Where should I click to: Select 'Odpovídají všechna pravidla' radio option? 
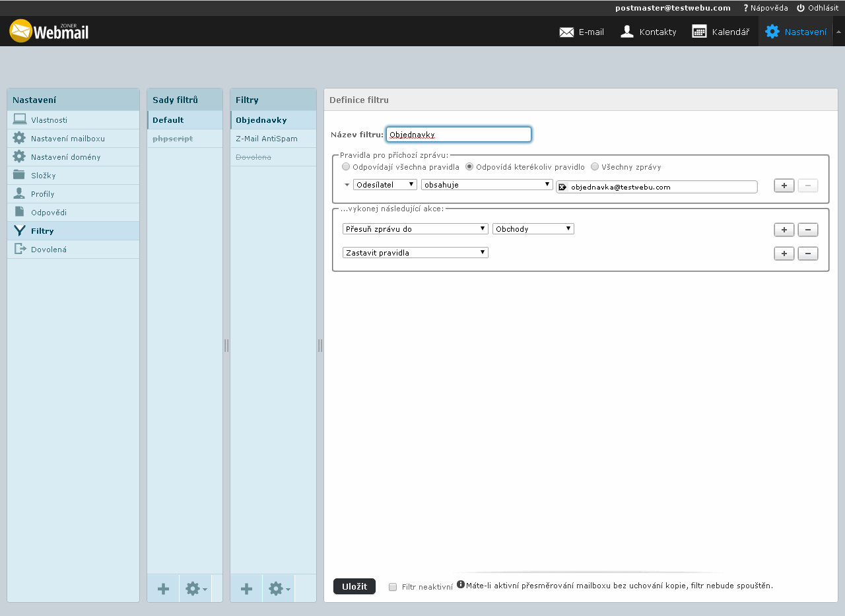click(x=346, y=167)
